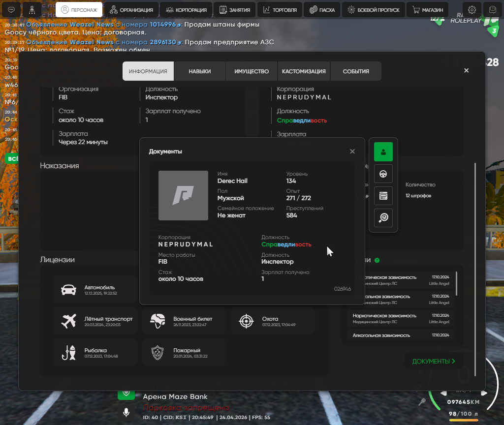The width and height of the screenshot is (504, 425).
Task: Click the magnifier badge document icon
Action: tap(383, 218)
